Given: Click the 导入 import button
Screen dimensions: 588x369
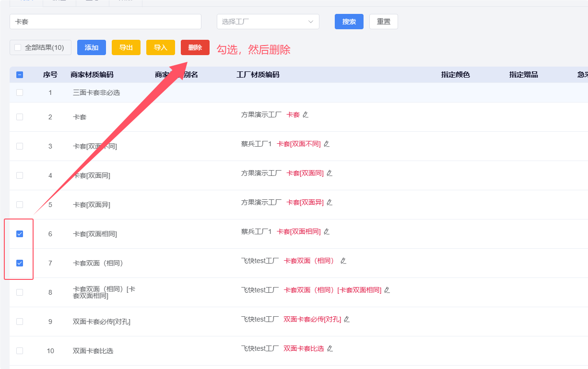Looking at the screenshot, I should pos(161,47).
